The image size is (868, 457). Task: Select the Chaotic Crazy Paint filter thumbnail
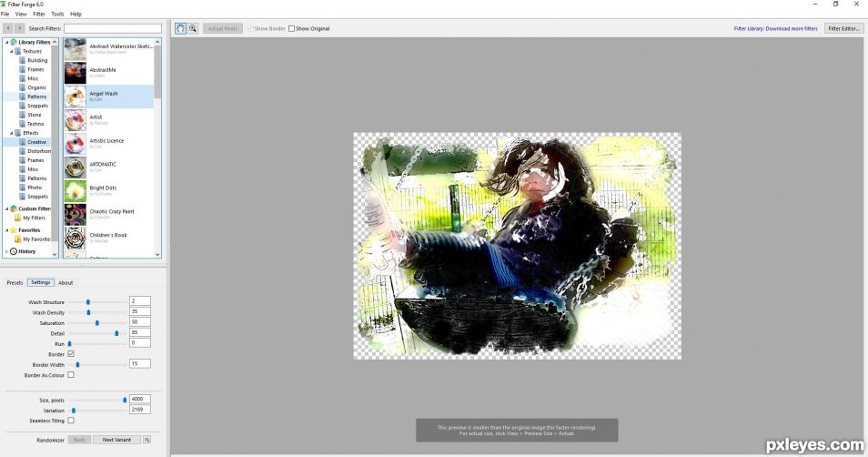click(75, 214)
